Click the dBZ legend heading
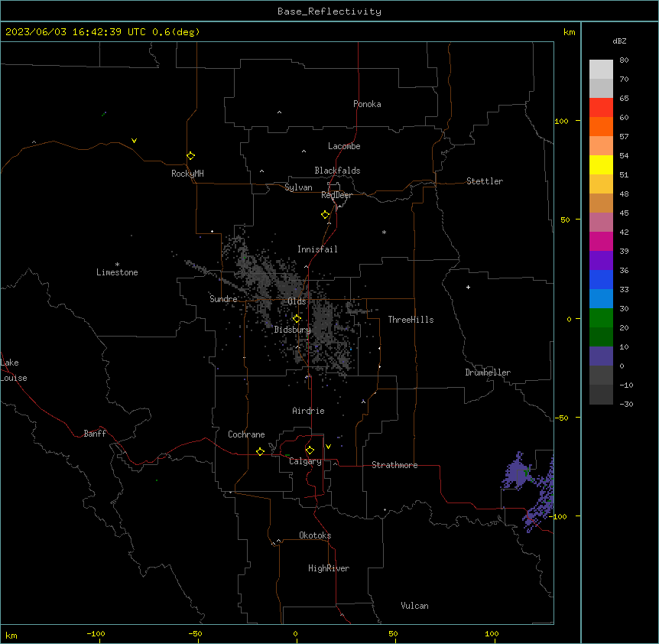The width and height of the screenshot is (659, 644). [619, 41]
